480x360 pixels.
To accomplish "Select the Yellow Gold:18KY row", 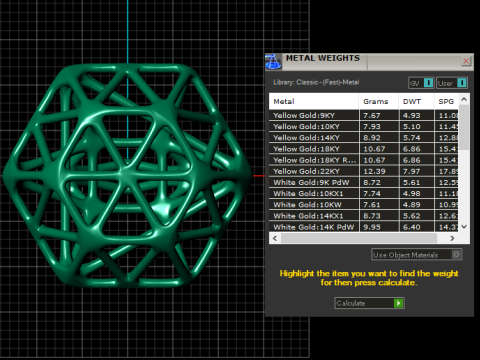I will click(364, 149).
